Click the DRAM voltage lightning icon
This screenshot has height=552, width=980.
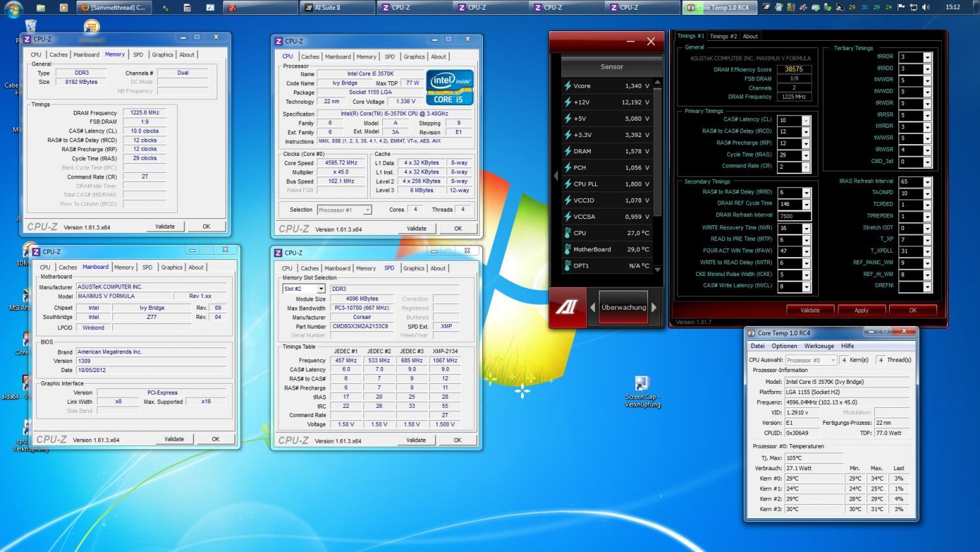click(568, 151)
